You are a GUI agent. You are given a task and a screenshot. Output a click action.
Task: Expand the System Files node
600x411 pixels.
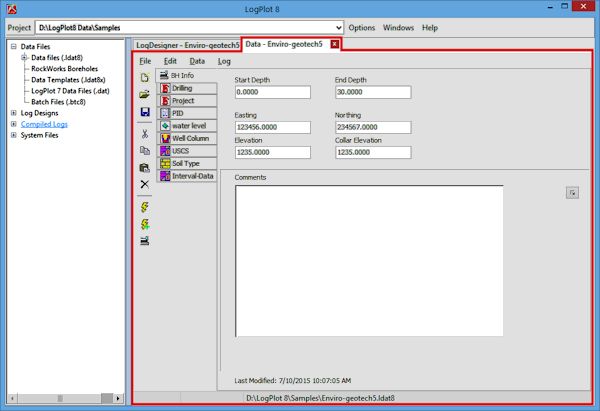click(x=14, y=135)
